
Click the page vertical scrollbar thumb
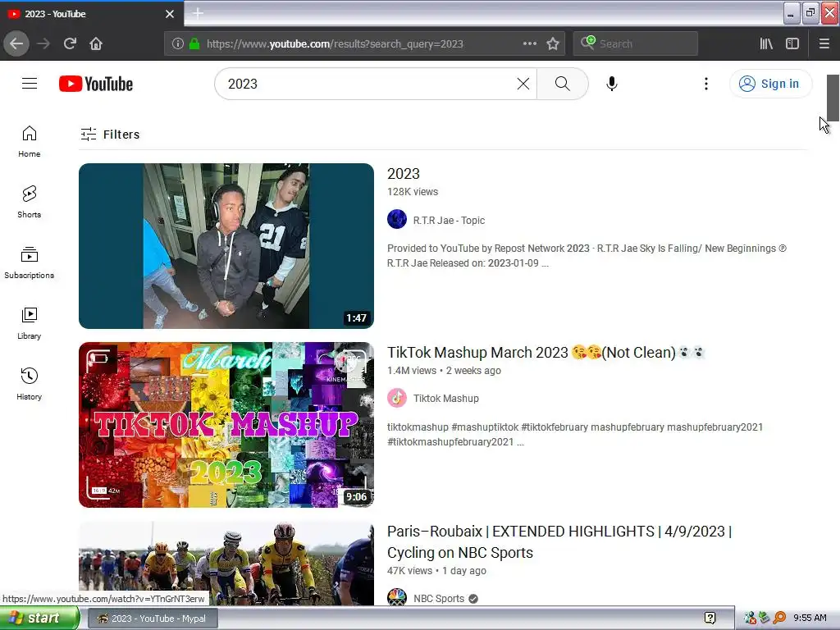[833, 98]
